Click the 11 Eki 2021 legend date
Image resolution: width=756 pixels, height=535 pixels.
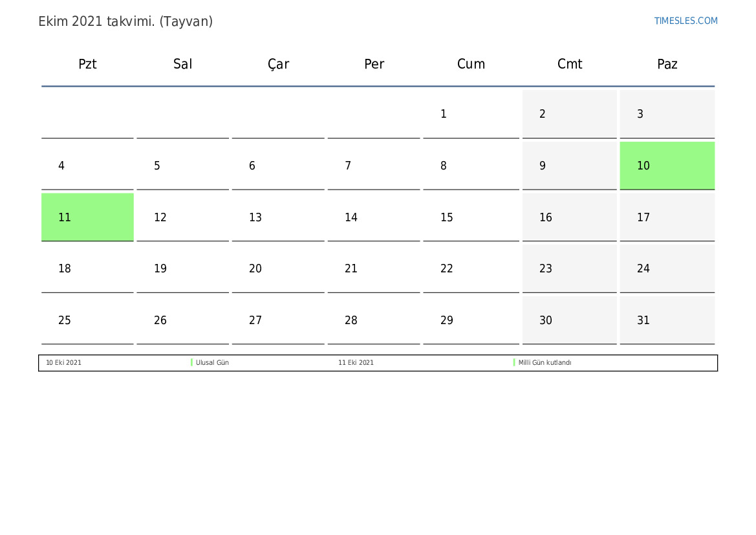pyautogui.click(x=356, y=363)
